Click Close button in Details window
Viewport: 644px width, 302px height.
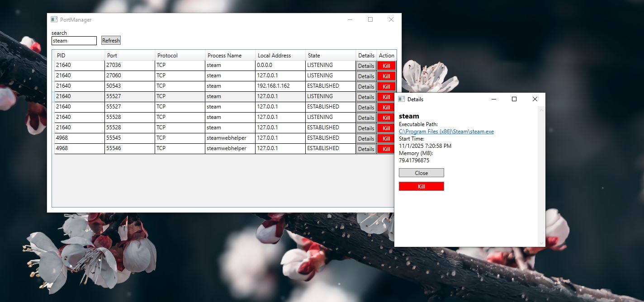coord(421,173)
